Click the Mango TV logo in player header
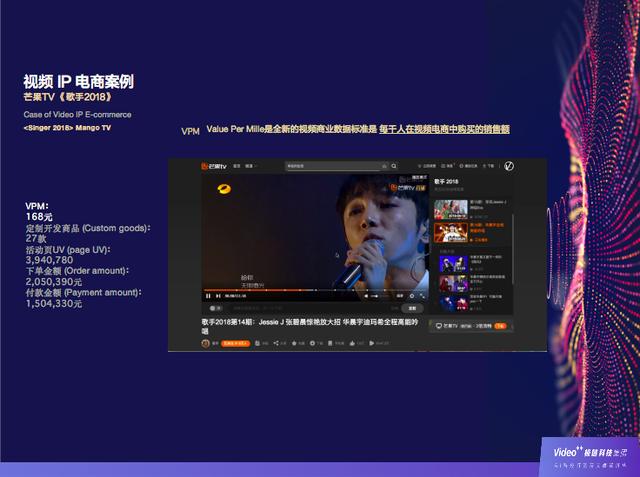This screenshot has height=477, width=640. click(213, 166)
